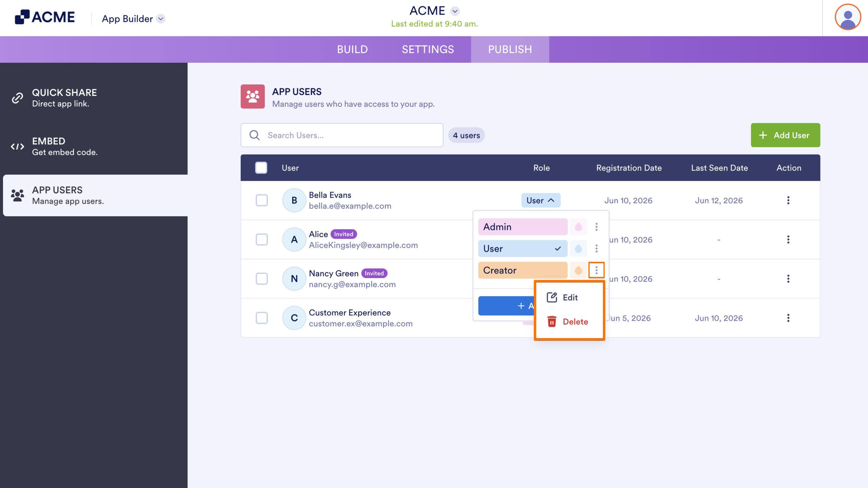The height and width of the screenshot is (488, 868).
Task: Click the Search Users input field
Action: (342, 135)
